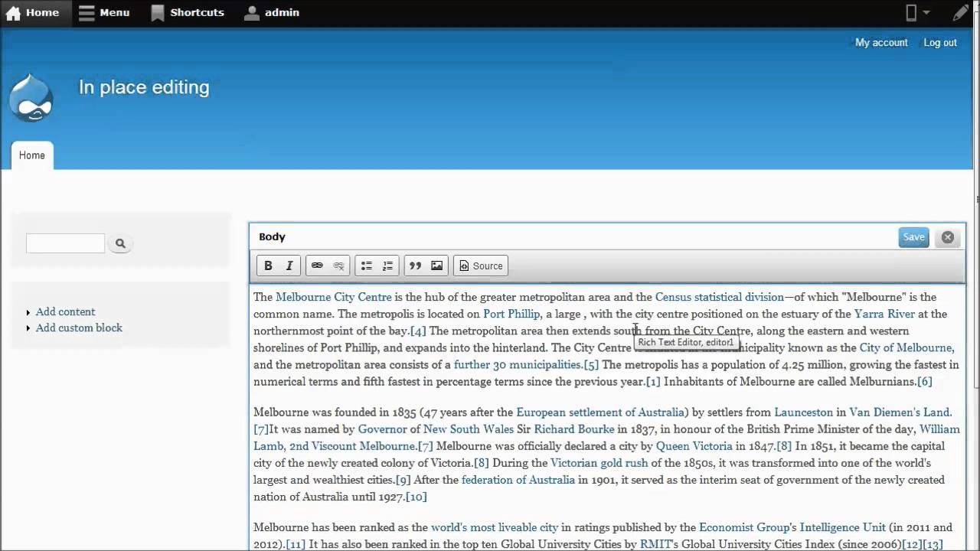Image resolution: width=980 pixels, height=551 pixels.
Task: Click the Richard Bourke link
Action: pos(574,429)
